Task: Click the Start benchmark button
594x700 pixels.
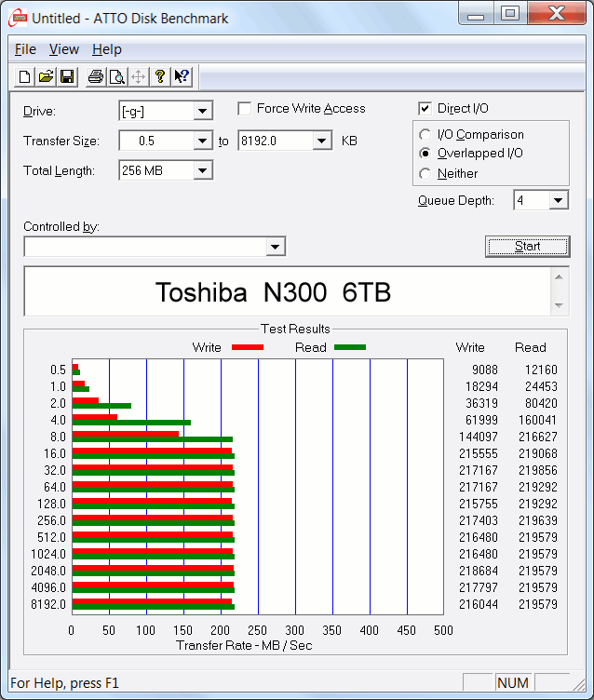Action: 528,247
